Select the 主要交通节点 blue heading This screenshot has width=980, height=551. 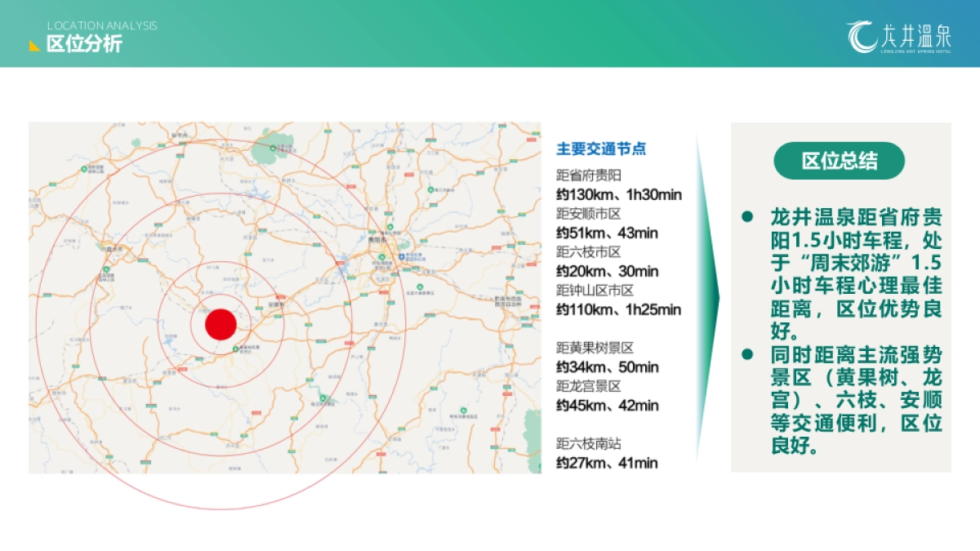pos(601,149)
